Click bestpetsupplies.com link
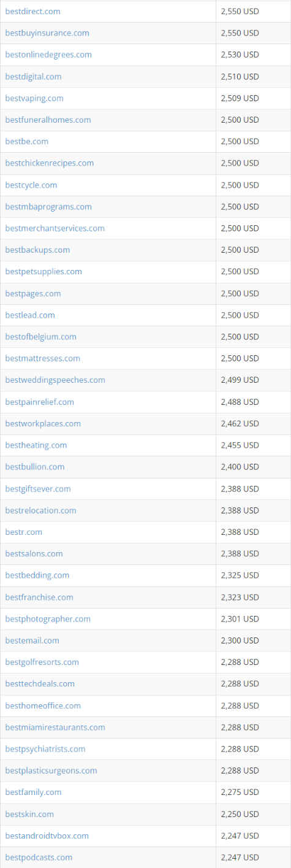Screen dimensions: 291x868 (43, 272)
